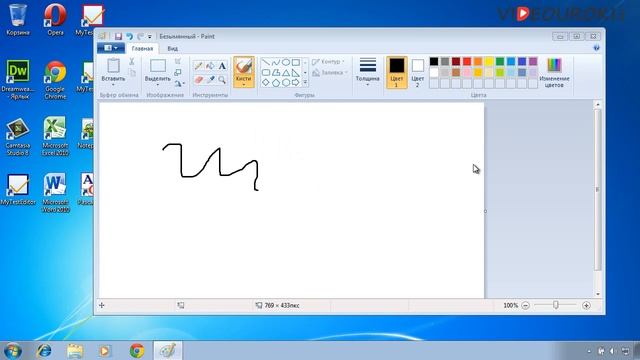Click the Resize icon in image group
Viewport: 640px width, 360px height.
178,72
